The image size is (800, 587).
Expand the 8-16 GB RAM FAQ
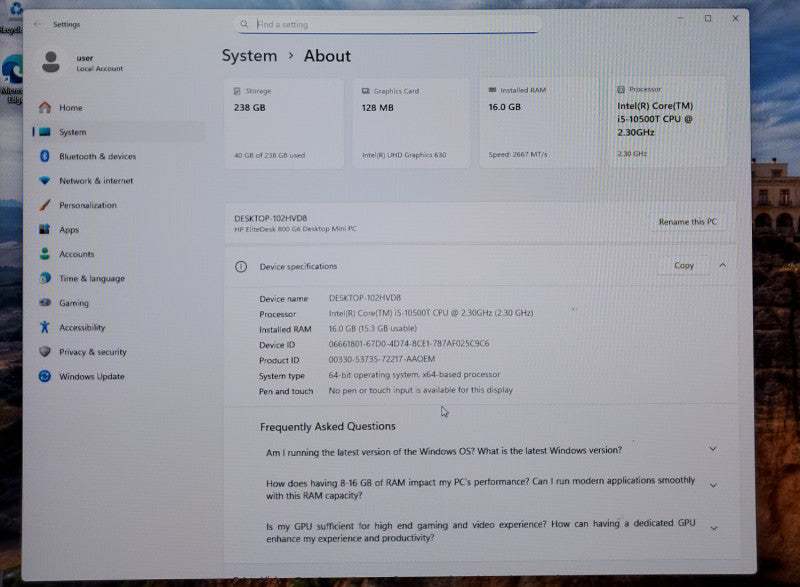pos(713,485)
